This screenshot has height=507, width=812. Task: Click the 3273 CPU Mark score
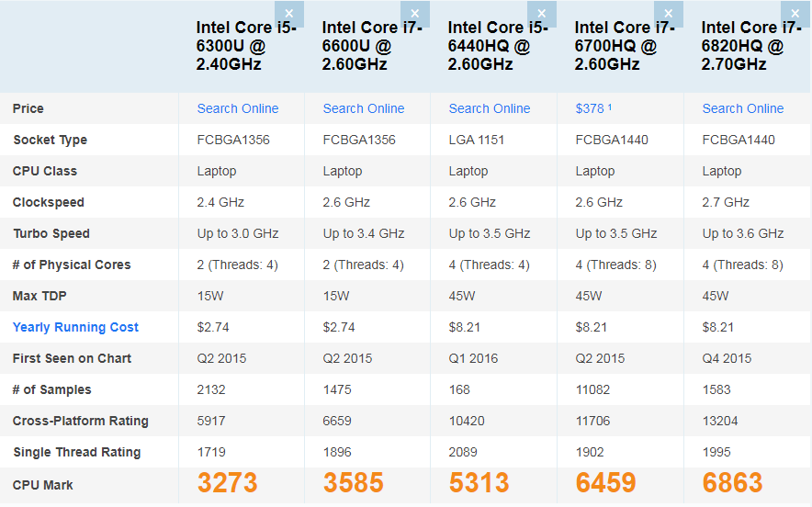tap(228, 483)
